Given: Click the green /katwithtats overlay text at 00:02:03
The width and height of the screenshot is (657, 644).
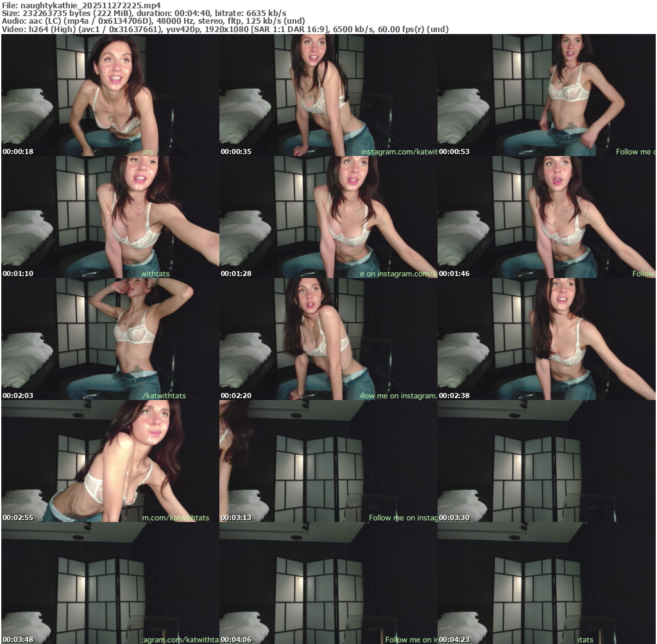Looking at the screenshot, I should pos(164,396).
